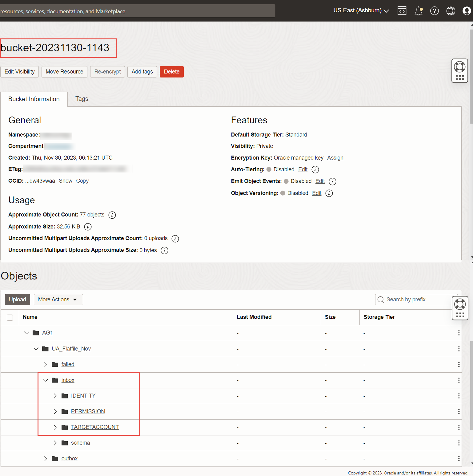This screenshot has width=473, height=476.
Task: Open the TARGETACCOUNT folder link
Action: [95, 427]
